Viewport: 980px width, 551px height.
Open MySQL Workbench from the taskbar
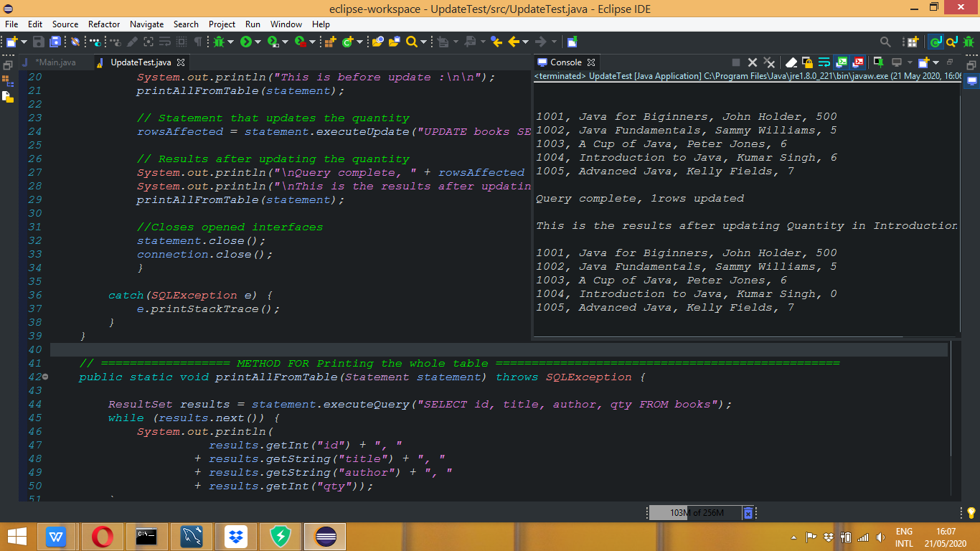point(189,536)
